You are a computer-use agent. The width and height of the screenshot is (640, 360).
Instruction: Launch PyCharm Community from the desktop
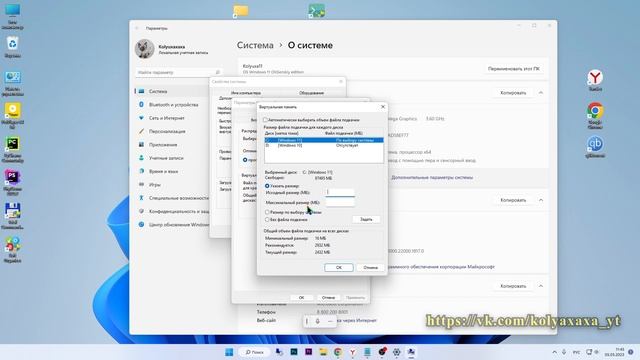click(12, 149)
